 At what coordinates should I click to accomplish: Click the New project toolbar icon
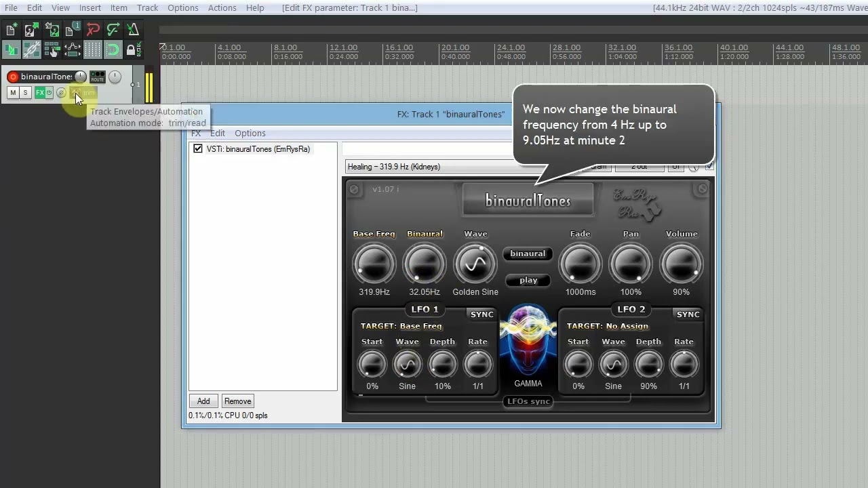point(12,29)
